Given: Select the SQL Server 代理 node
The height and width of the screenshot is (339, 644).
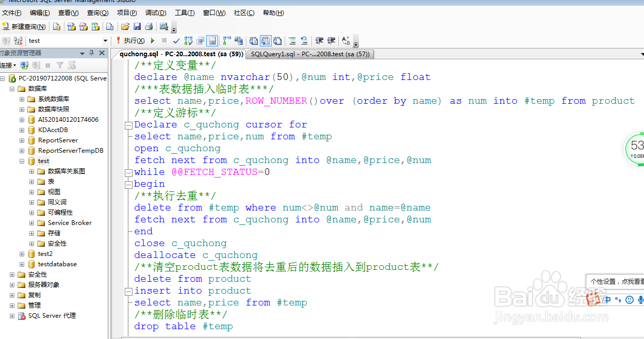Looking at the screenshot, I should (52, 316).
